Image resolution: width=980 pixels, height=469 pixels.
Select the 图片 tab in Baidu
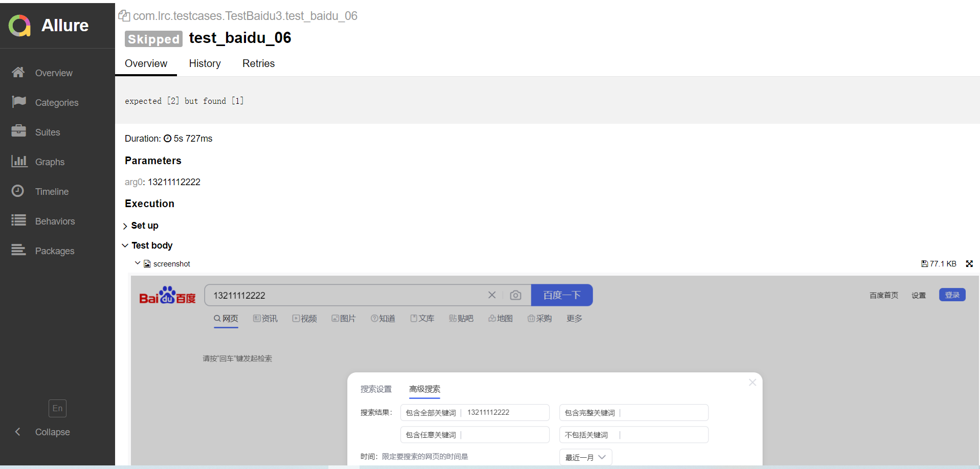click(x=344, y=319)
